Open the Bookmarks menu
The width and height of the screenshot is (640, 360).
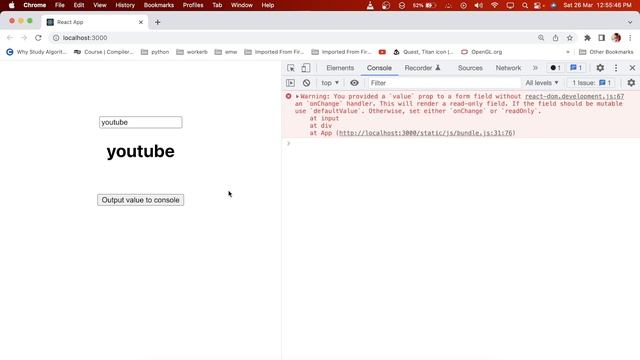click(159, 5)
